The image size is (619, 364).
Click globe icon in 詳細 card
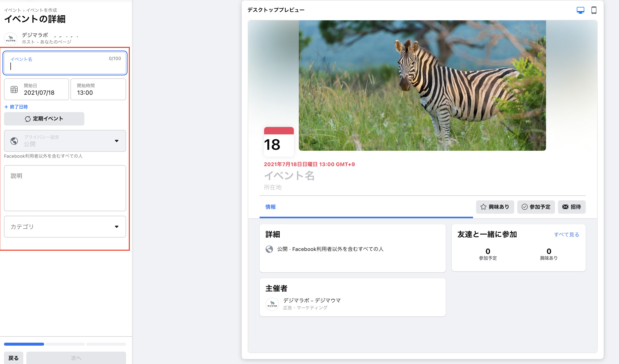coord(269,249)
